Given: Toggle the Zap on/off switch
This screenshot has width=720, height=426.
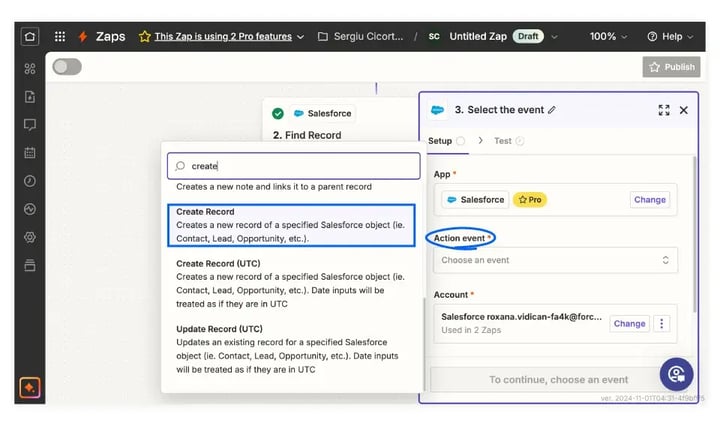Looking at the screenshot, I should (67, 67).
